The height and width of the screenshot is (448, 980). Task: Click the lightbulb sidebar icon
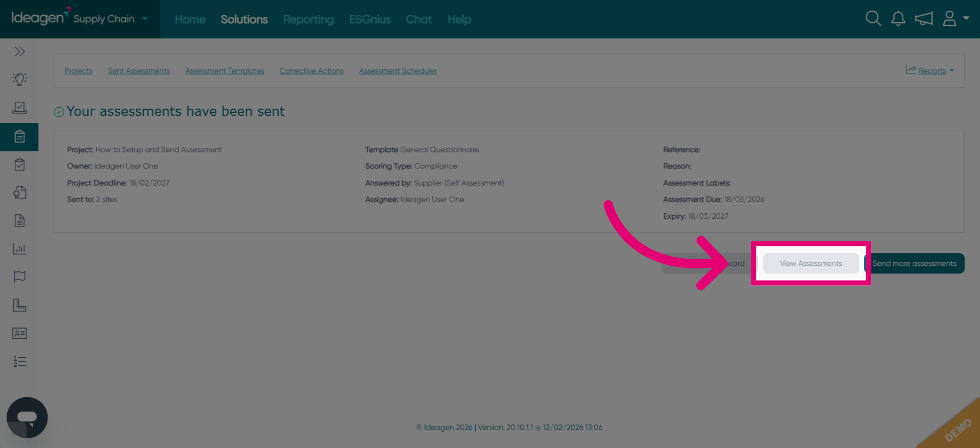coord(19,79)
